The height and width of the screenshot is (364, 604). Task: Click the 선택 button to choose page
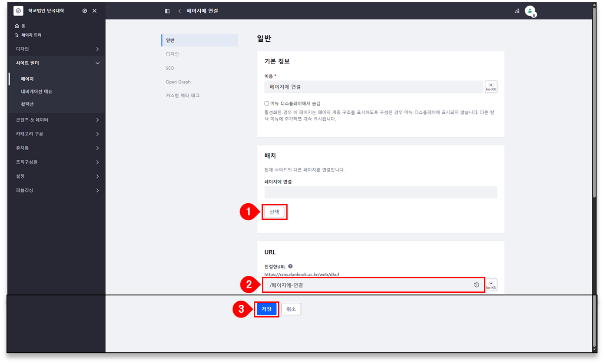tap(274, 212)
